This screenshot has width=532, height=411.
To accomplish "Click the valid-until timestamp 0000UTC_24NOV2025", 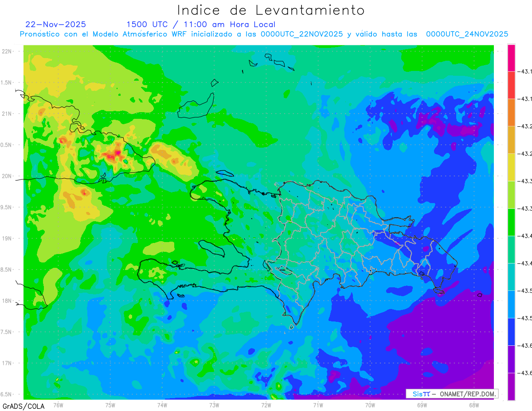I will pyautogui.click(x=467, y=35).
